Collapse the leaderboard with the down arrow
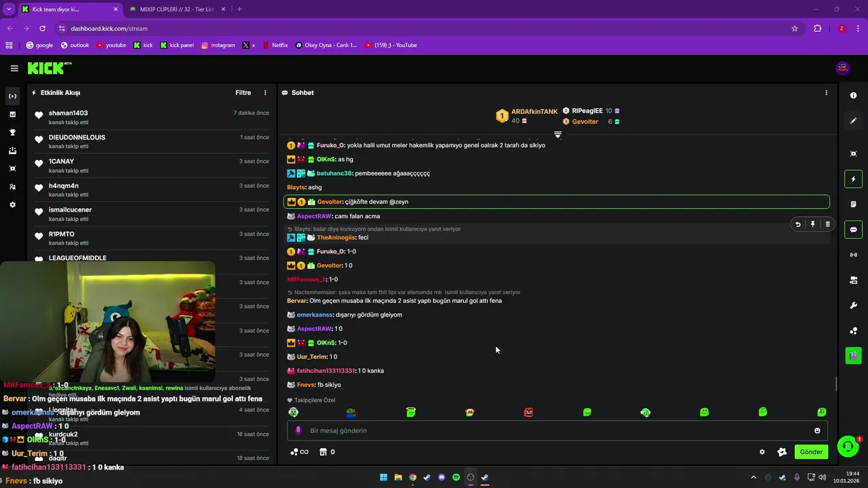 click(x=557, y=135)
